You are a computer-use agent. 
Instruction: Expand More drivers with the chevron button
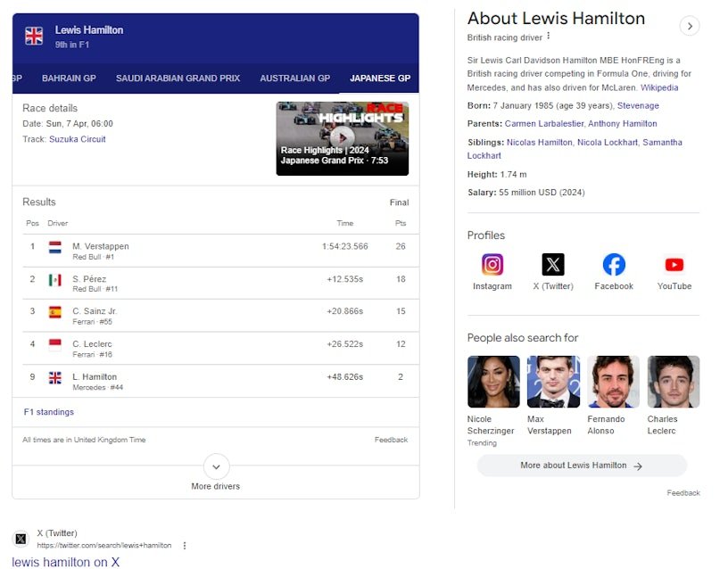click(x=216, y=466)
